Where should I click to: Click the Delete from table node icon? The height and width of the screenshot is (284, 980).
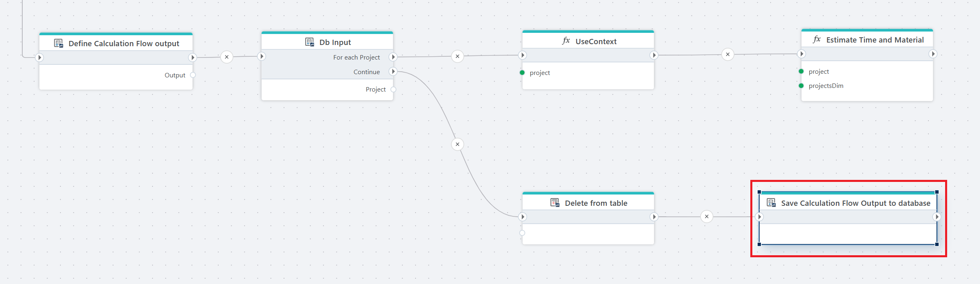[555, 203]
